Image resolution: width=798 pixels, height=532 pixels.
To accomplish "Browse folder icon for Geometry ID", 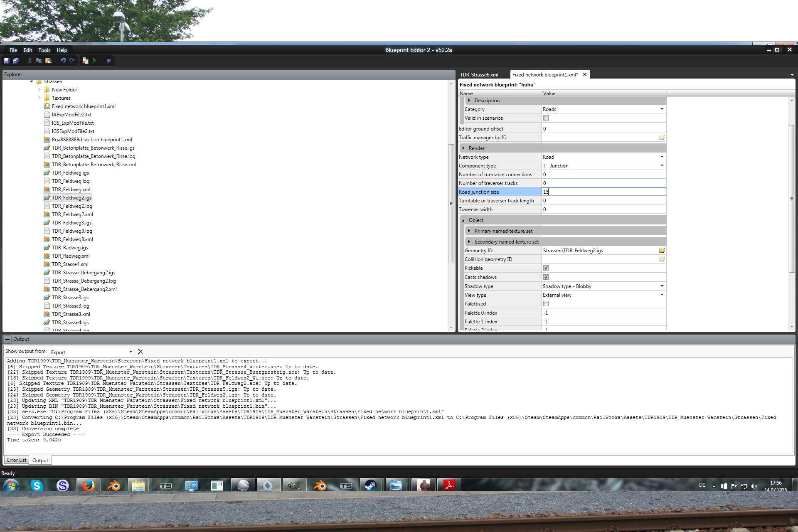I will (662, 251).
